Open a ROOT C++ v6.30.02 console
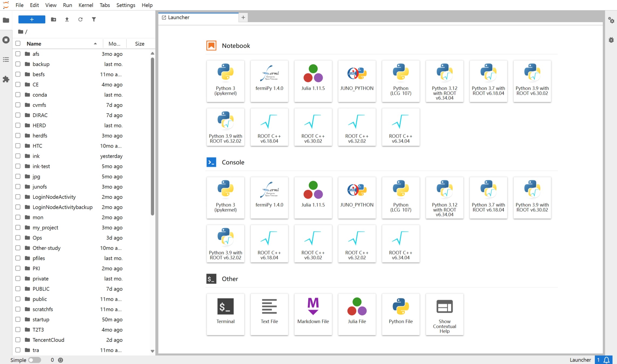 (313, 244)
